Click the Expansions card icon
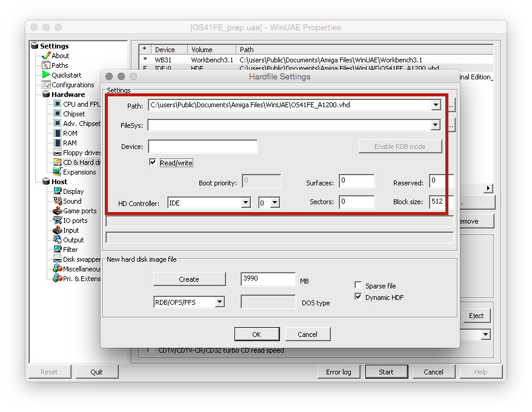This screenshot has width=532, height=412. (58, 171)
